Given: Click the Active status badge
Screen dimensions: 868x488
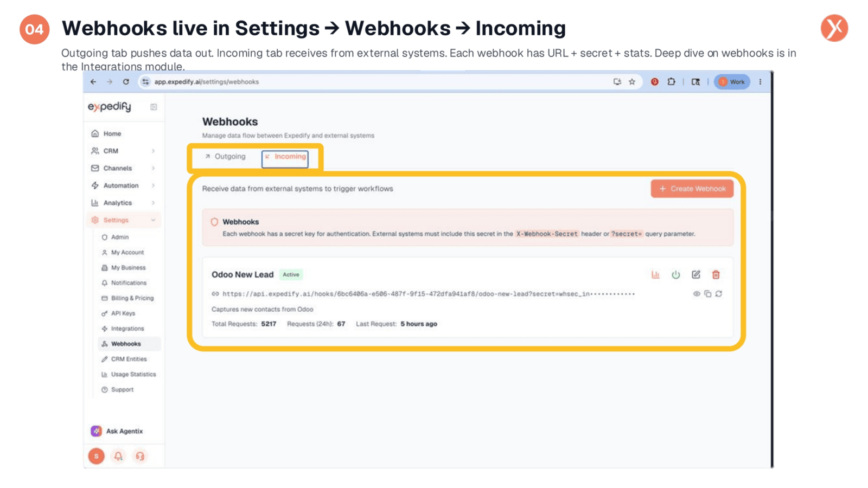Looking at the screenshot, I should [291, 274].
